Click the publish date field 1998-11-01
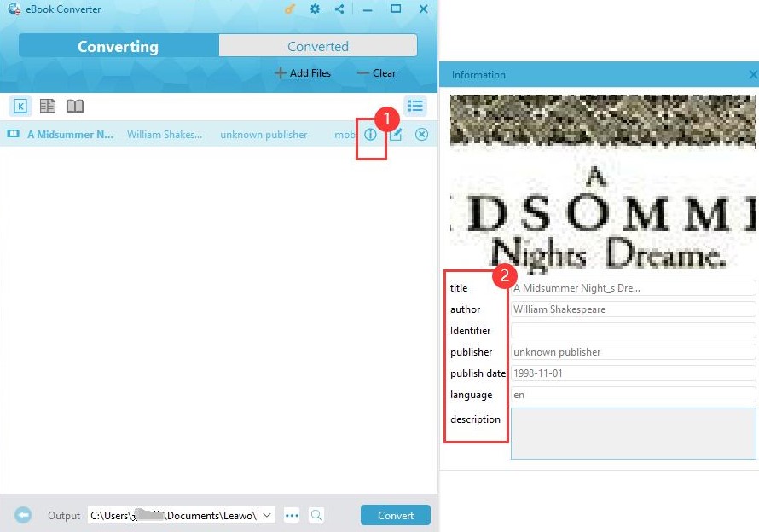Screen dimensions: 759x532 633,373
